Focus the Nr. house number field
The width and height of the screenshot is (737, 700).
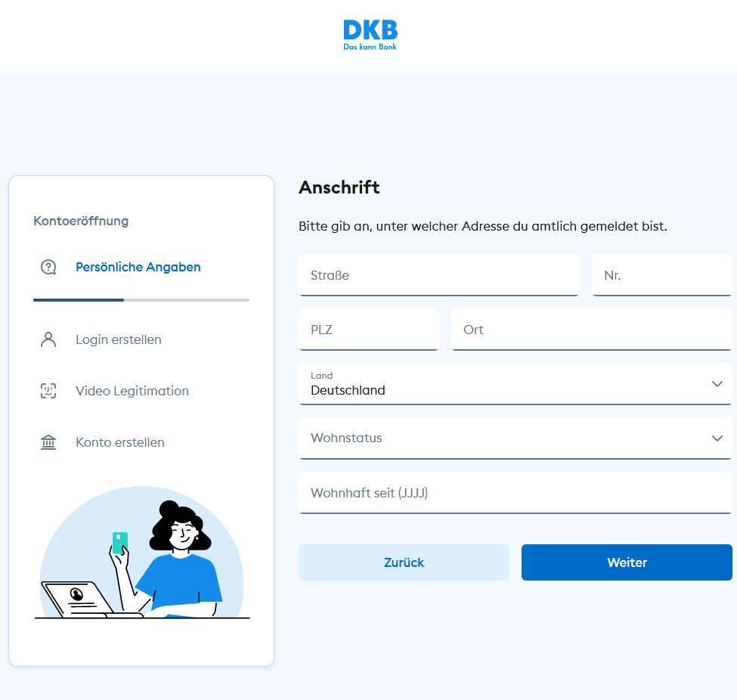pos(662,275)
